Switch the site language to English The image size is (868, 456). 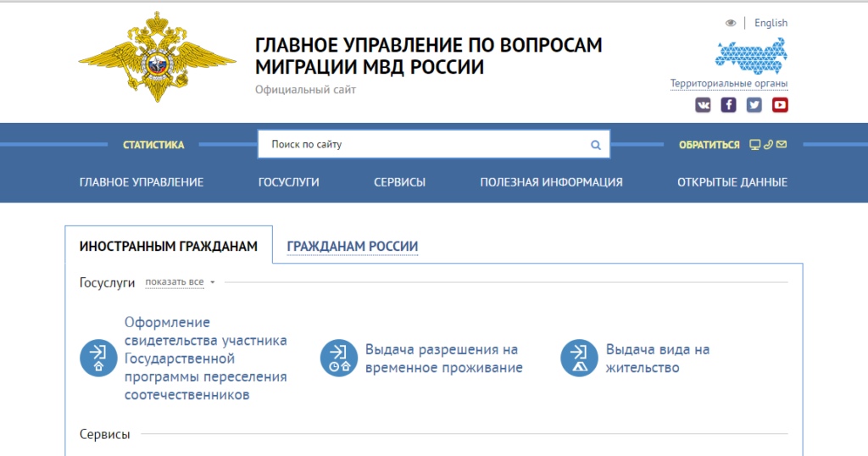pos(771,23)
